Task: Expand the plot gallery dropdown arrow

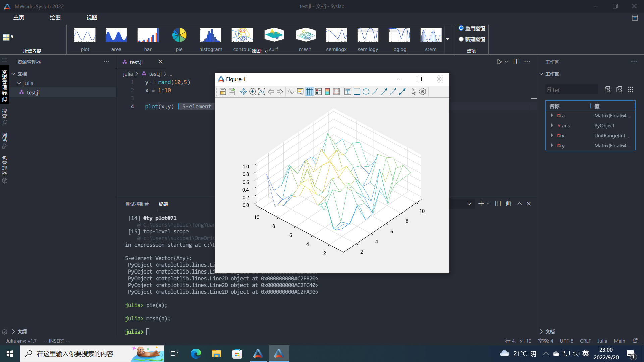Action: 448,39
